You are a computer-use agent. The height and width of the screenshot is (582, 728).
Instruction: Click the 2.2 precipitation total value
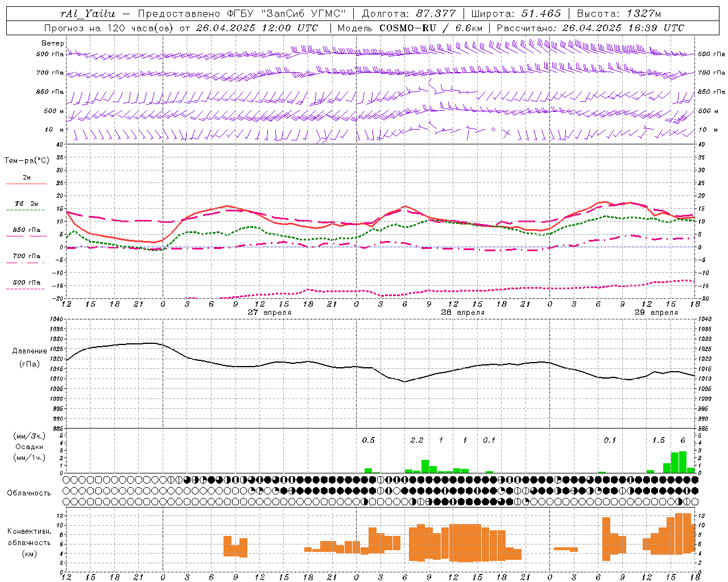[x=417, y=440]
